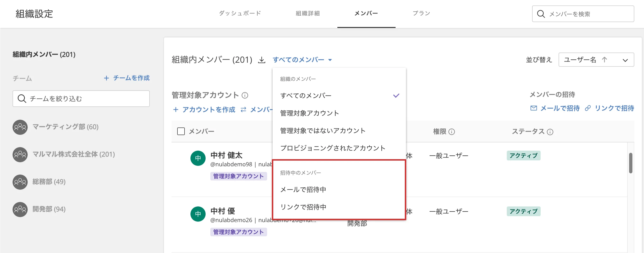This screenshot has height=253, width=644.
Task: Click the info icon next to ステータス
Action: click(x=550, y=132)
